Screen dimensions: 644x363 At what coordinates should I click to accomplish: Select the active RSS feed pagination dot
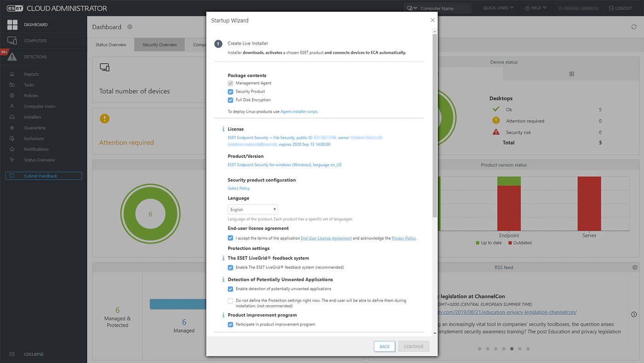512,349
